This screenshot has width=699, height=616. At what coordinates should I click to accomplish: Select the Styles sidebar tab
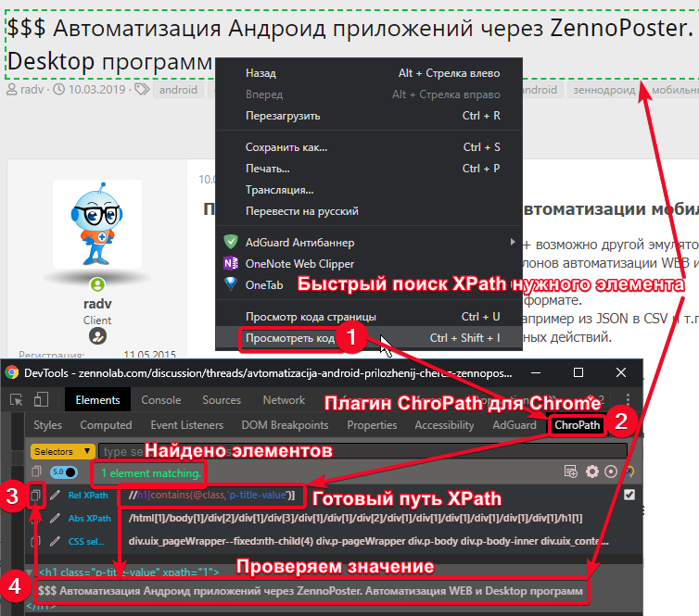[47, 425]
